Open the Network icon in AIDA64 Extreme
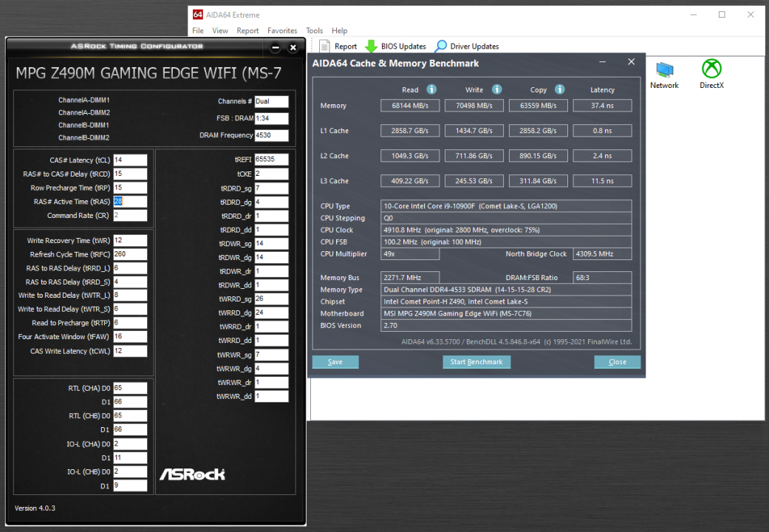769x532 pixels. (664, 69)
